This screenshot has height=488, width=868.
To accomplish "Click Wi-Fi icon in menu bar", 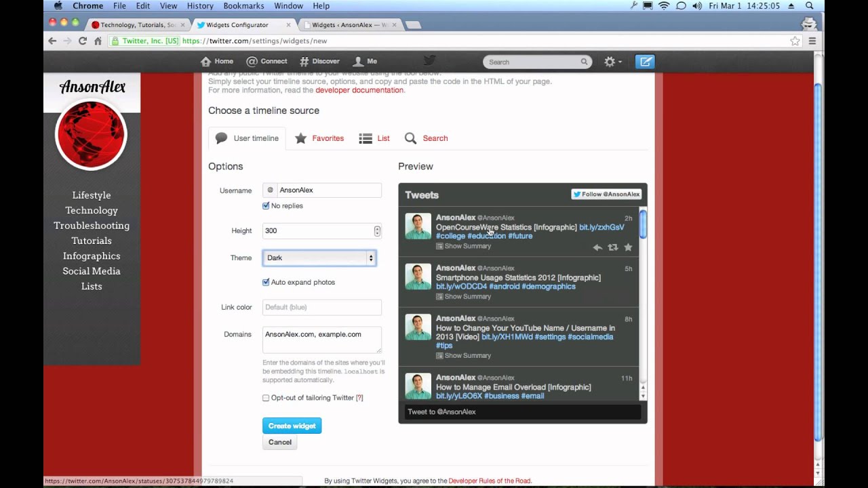I will click(x=664, y=5).
